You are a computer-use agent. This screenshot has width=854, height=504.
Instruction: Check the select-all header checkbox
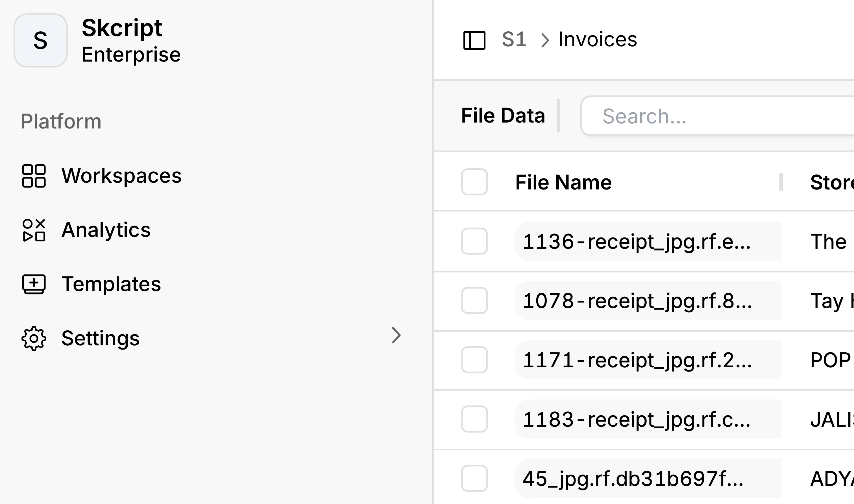(474, 182)
